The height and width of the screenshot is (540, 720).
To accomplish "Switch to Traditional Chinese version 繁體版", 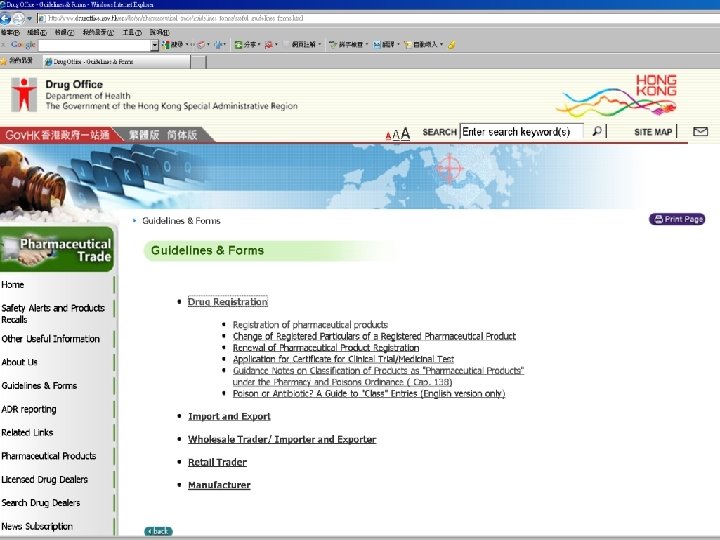I will click(144, 135).
